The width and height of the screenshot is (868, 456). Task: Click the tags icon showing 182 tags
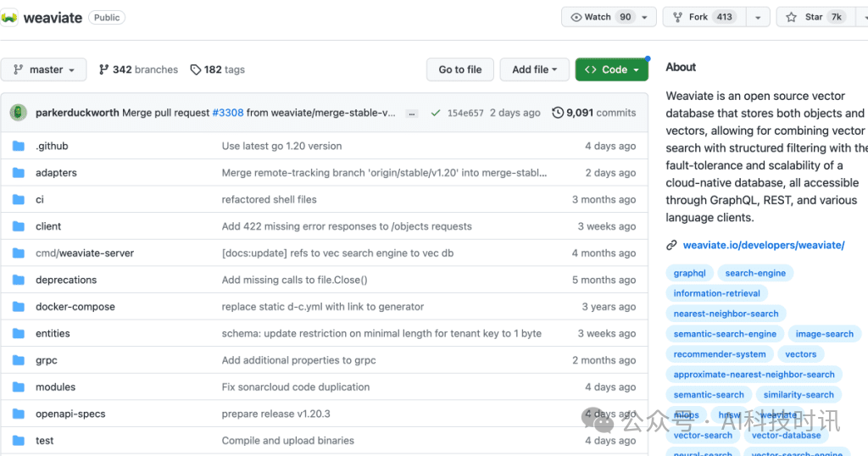tap(196, 70)
